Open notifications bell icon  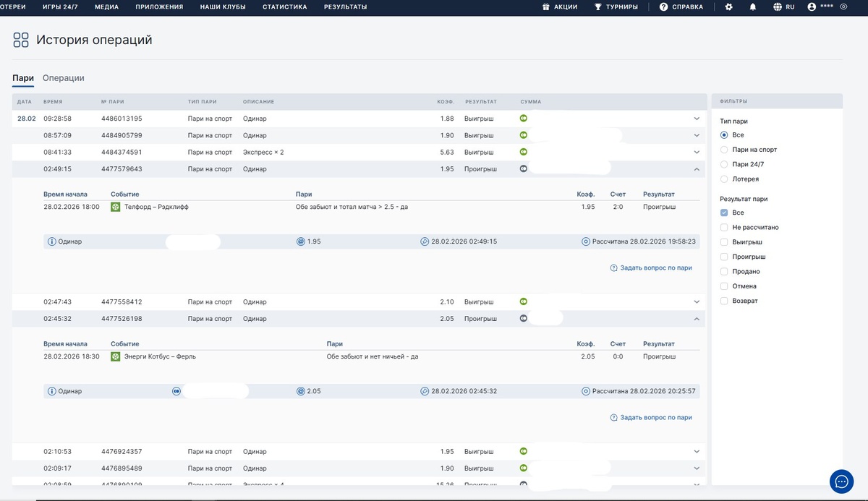pyautogui.click(x=753, y=7)
